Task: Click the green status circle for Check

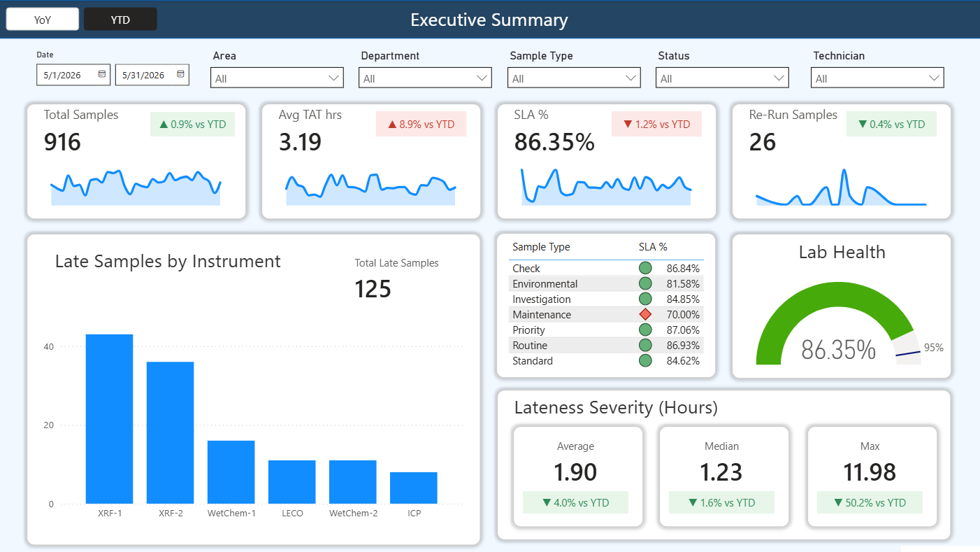Action: (645, 268)
